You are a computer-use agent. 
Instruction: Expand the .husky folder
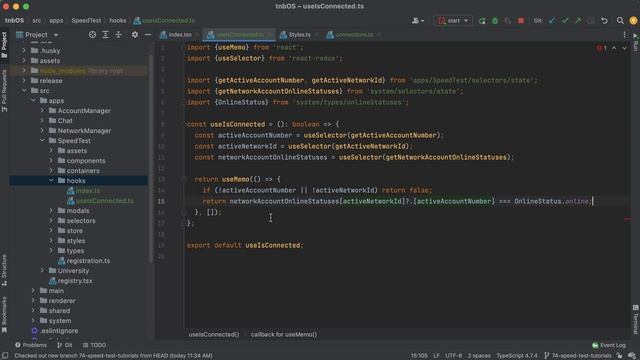click(x=24, y=51)
